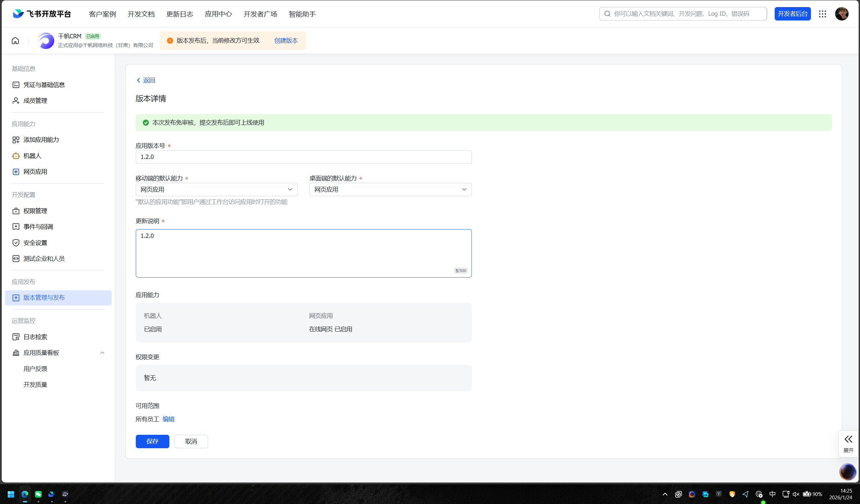Click the 创建版本 link

286,41
